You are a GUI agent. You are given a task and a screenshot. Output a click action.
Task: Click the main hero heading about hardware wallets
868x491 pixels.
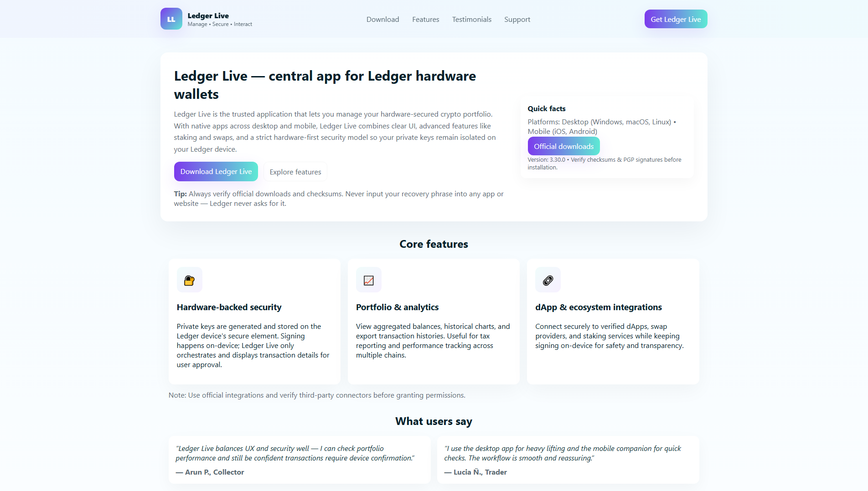[x=325, y=85]
